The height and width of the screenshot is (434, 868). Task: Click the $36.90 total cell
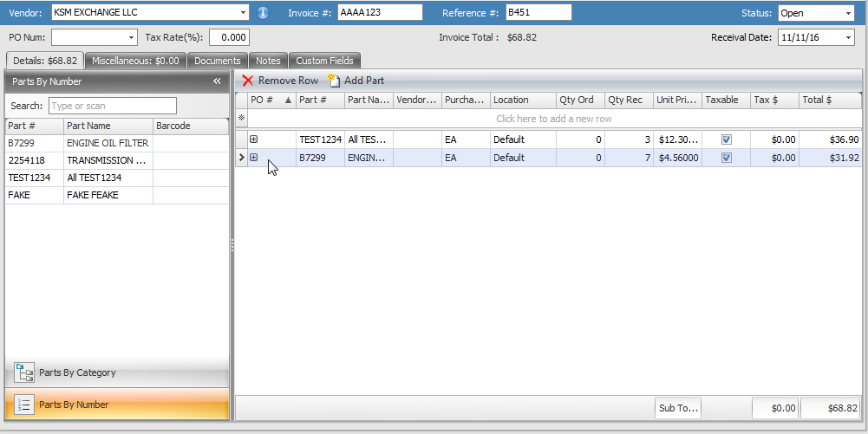coord(831,139)
